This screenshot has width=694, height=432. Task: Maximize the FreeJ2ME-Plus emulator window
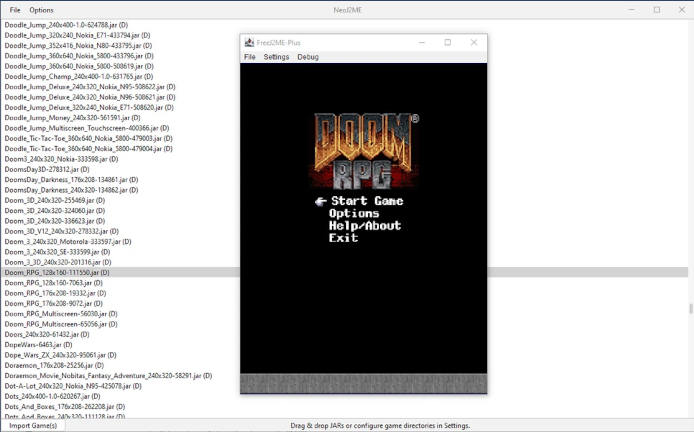click(447, 42)
